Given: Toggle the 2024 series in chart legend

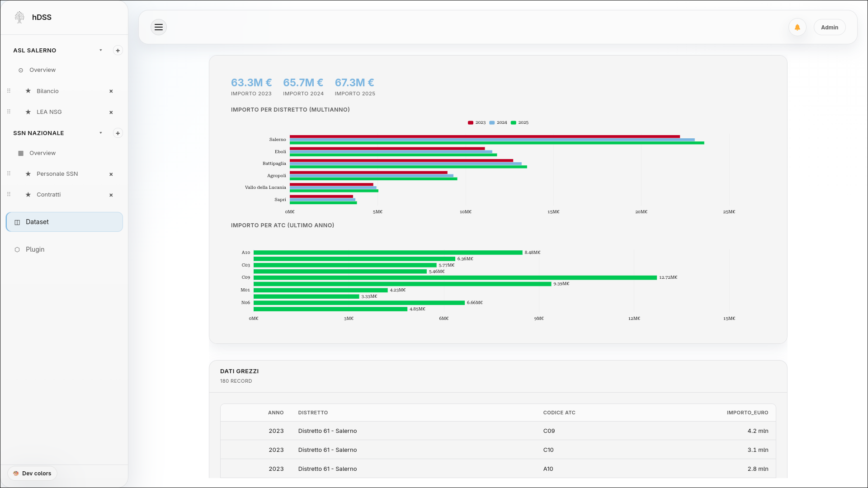Looking at the screenshot, I should [498, 122].
